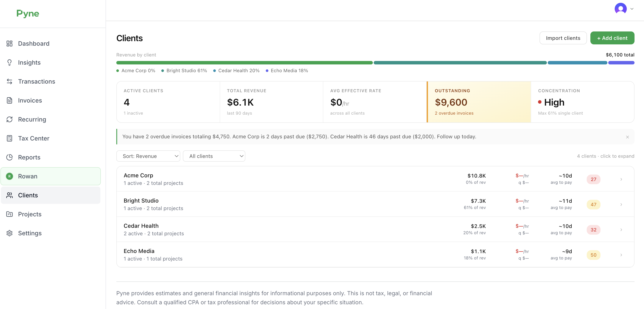Click the Projects folder icon
Viewport: 644px width, 309px height.
click(9, 214)
